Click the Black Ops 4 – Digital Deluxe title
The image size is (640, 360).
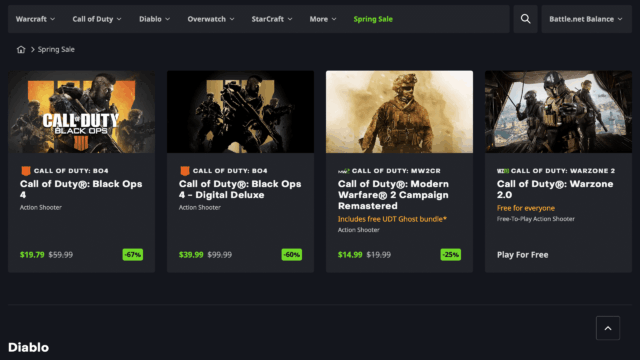pos(240,189)
